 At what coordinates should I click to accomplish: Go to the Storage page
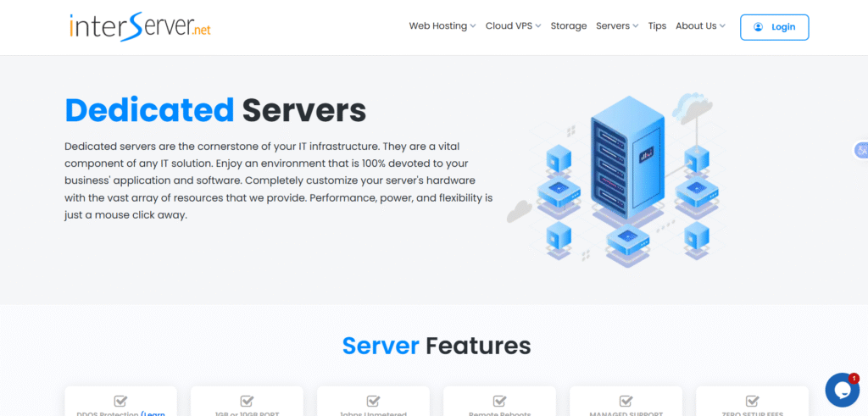tap(568, 26)
